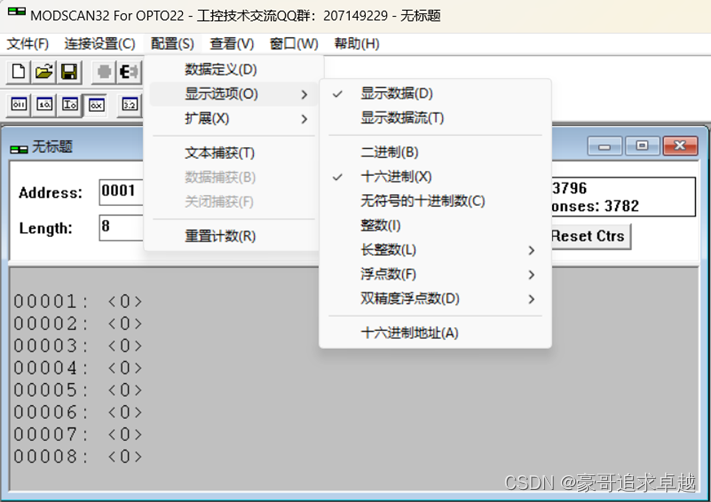Viewport: 711px width, 502px height.
Task: Toggle checked 十六进制(X) format
Action: tap(435, 177)
